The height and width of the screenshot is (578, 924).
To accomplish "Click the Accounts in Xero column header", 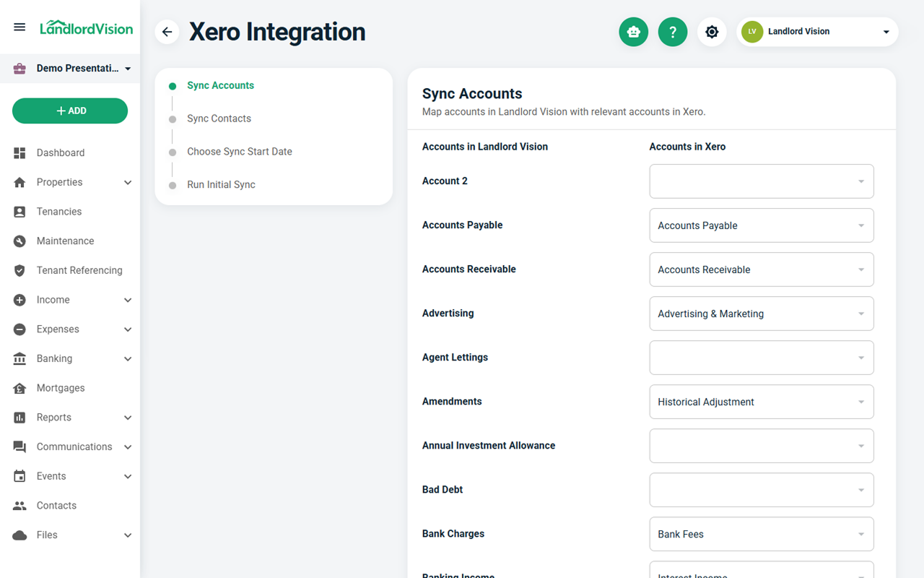I will click(687, 147).
